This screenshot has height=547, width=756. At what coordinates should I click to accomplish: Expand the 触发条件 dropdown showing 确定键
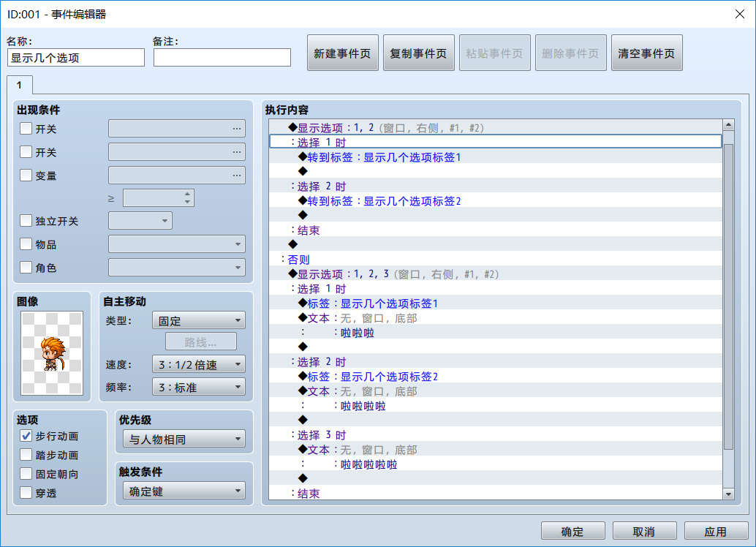click(184, 491)
